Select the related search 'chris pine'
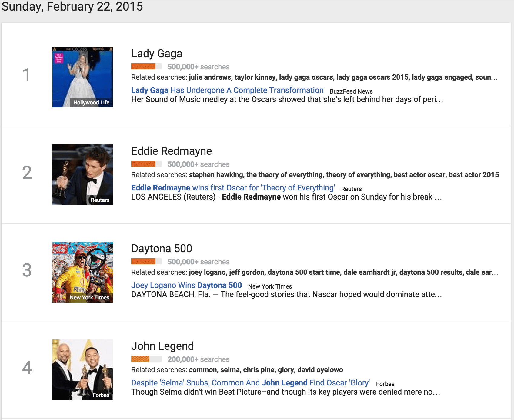This screenshot has width=514, height=420. (x=259, y=370)
